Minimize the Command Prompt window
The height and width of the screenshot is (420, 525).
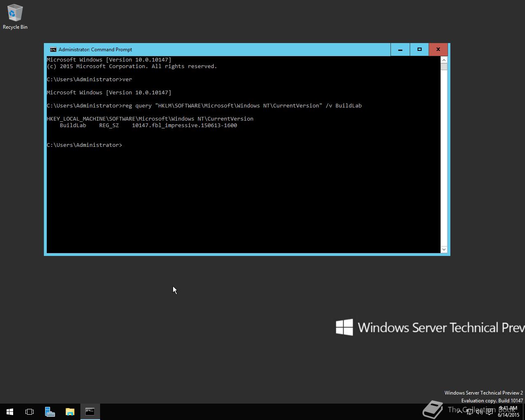click(x=400, y=50)
